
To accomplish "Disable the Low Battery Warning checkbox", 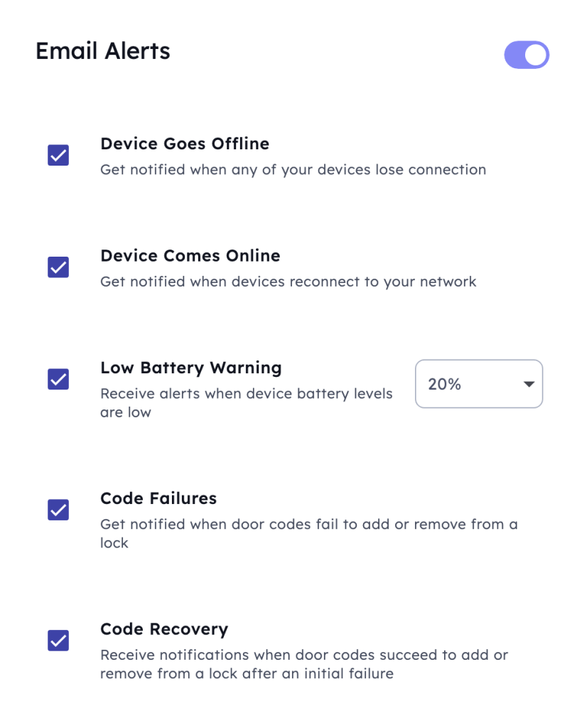I will click(58, 379).
